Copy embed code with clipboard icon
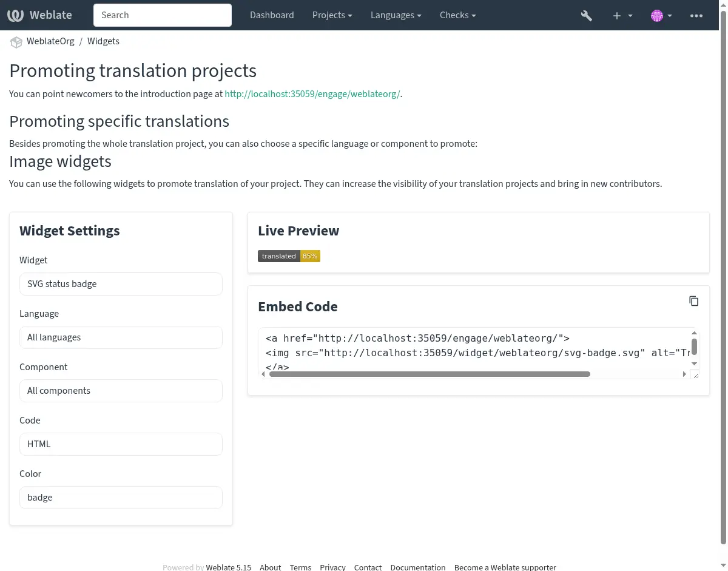The image size is (728, 571). tap(694, 301)
